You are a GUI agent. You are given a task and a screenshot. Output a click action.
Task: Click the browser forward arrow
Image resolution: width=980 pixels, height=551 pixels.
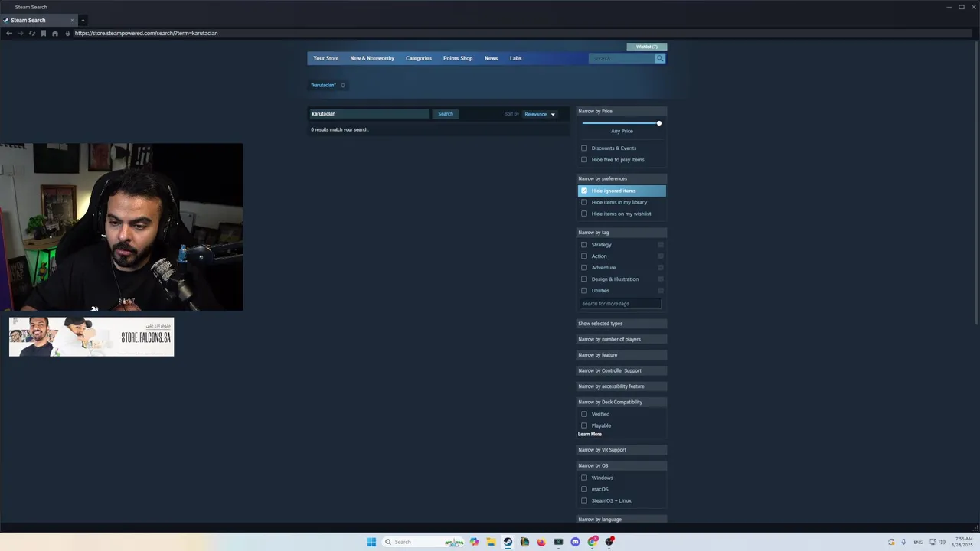coord(20,33)
